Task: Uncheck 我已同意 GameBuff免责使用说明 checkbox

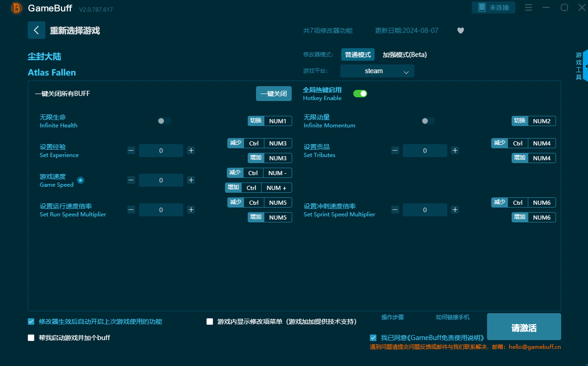Action: [373, 338]
